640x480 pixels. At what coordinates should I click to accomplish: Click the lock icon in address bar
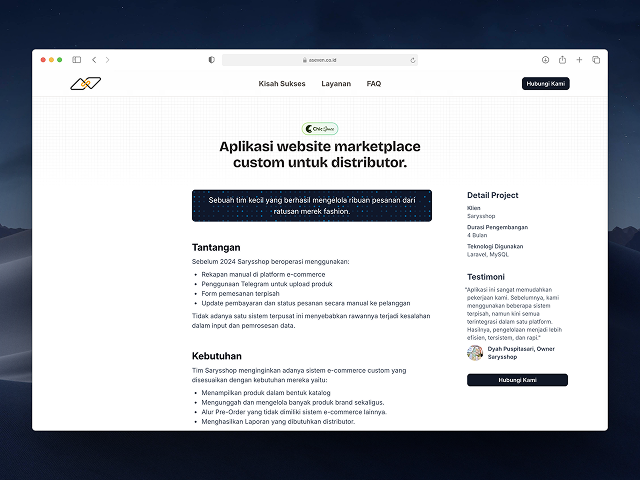[304, 60]
